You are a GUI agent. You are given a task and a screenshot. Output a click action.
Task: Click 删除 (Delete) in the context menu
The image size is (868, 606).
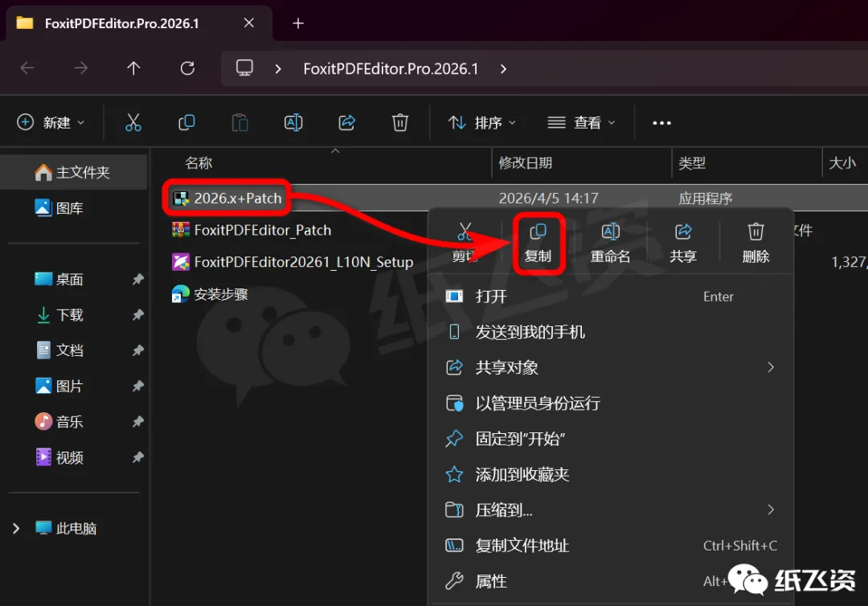755,244
